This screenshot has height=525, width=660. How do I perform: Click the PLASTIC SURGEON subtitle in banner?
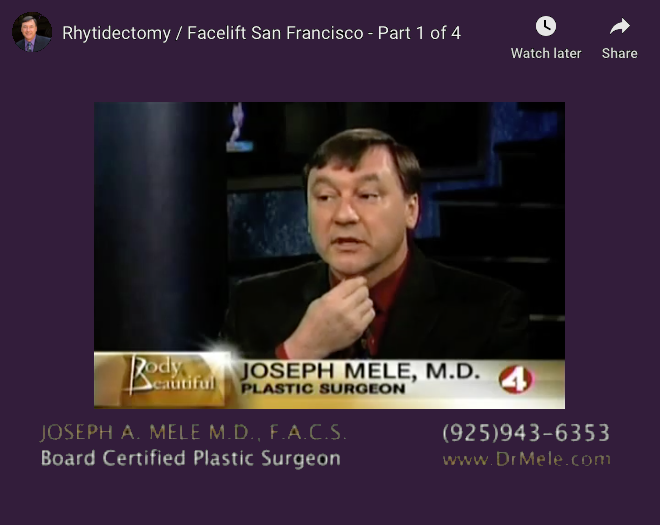323,389
